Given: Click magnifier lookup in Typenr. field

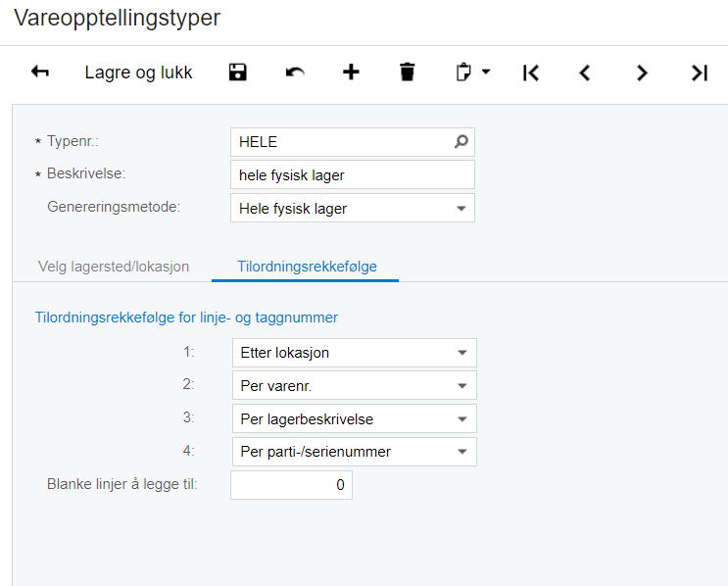Looking at the screenshot, I should click(461, 142).
